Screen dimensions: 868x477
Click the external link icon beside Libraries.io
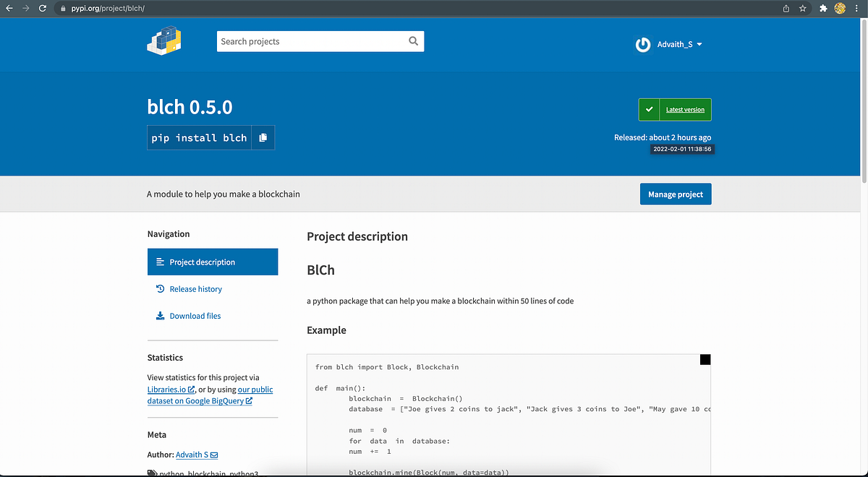pos(192,389)
